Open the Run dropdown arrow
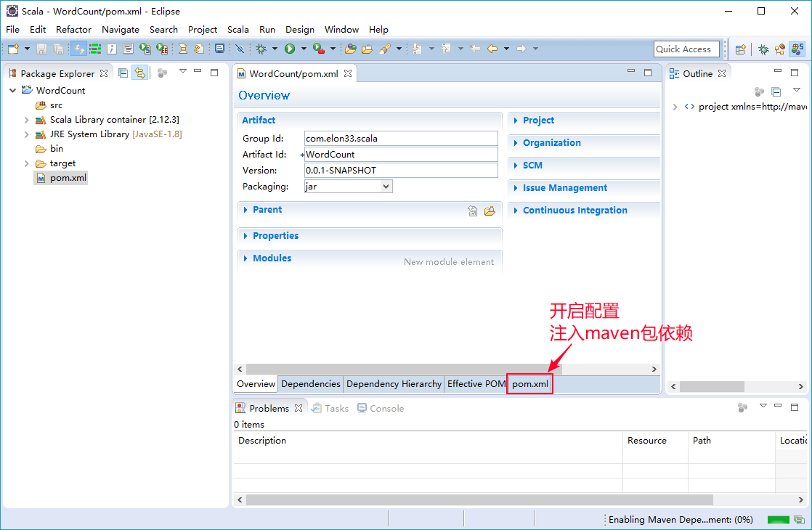This screenshot has height=530, width=812. 304,49
